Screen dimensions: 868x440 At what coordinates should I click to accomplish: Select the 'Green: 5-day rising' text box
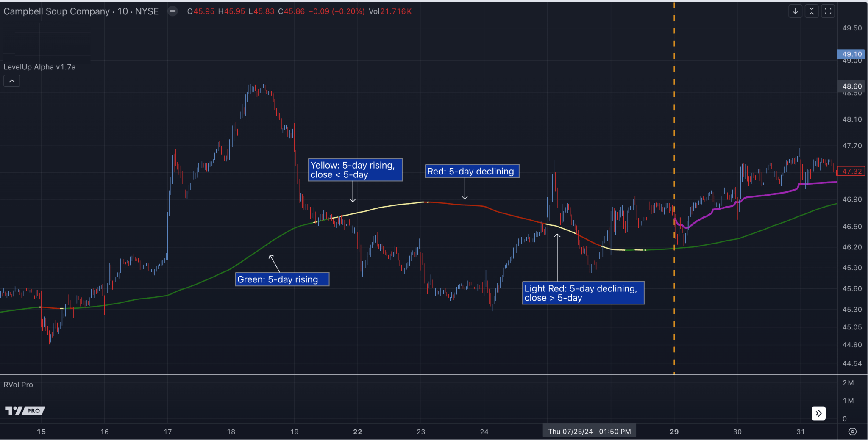click(x=282, y=279)
